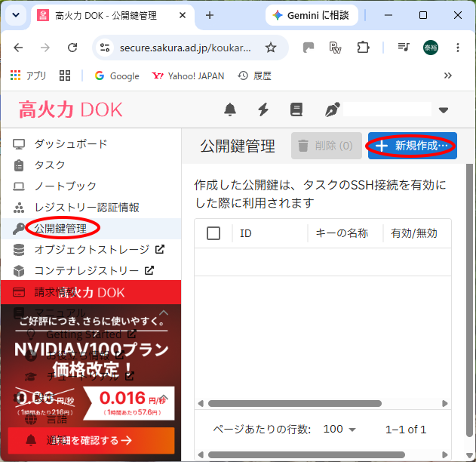Open the browser extensions puzzle icon
The image size is (476, 462).
363,48
